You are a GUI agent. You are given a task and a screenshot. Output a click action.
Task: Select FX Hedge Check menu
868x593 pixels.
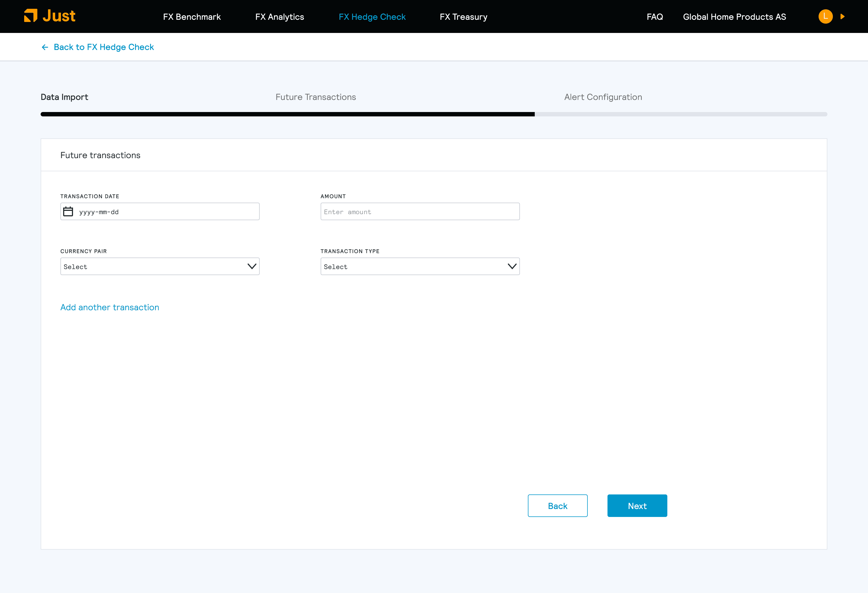coord(372,17)
